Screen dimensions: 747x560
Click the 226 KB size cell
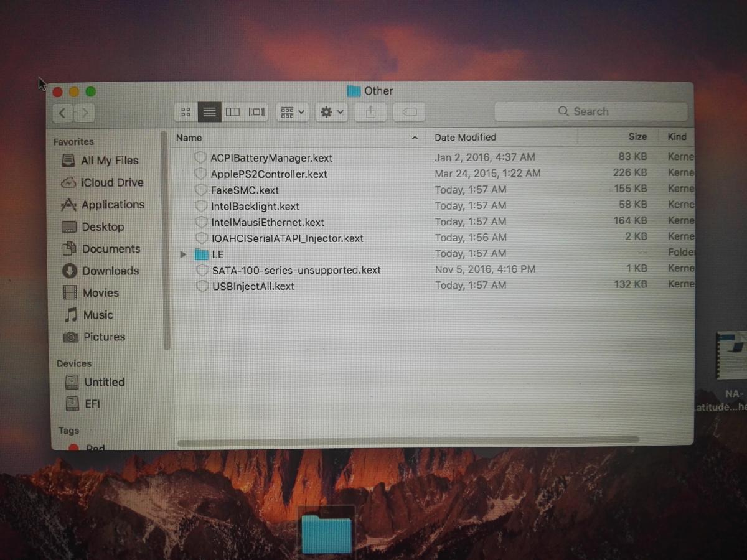coord(630,172)
